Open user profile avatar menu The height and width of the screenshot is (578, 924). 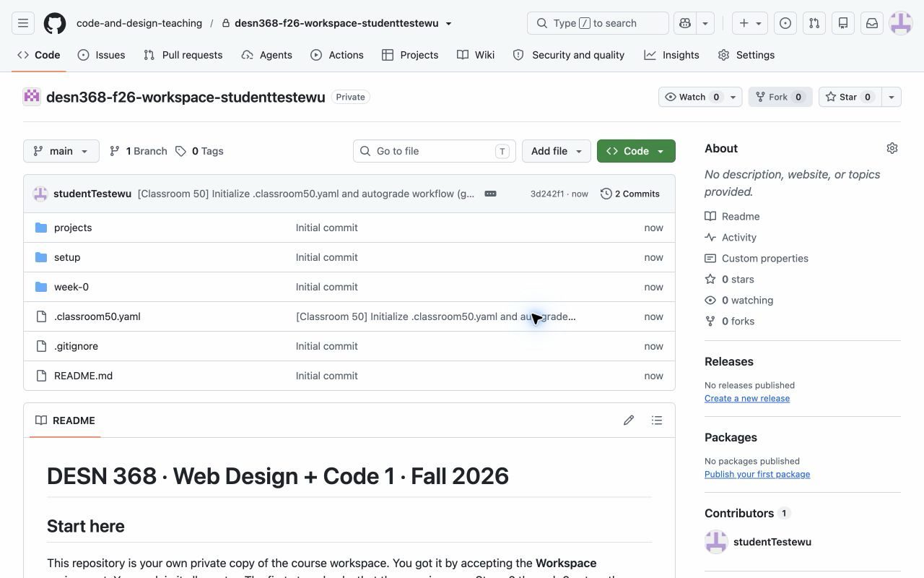901,23
